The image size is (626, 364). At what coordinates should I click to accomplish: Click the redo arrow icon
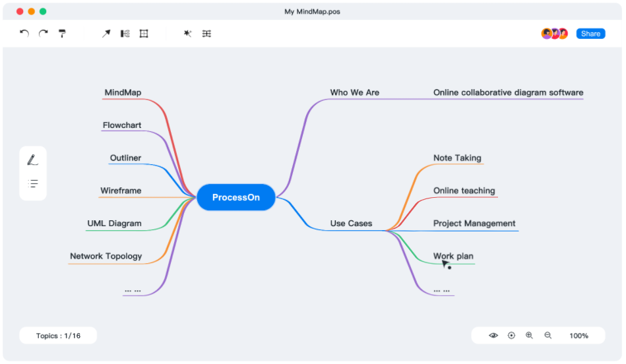43,34
